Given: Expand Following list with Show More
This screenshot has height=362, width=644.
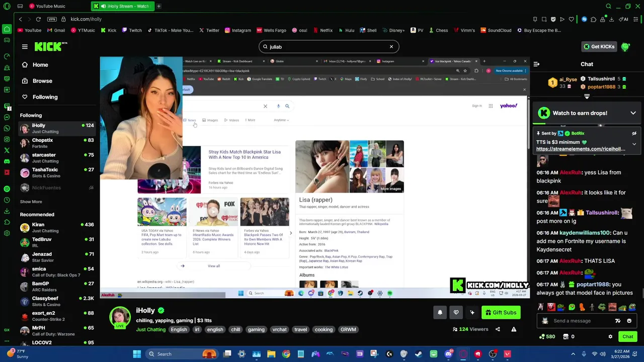Looking at the screenshot, I should pos(31,202).
